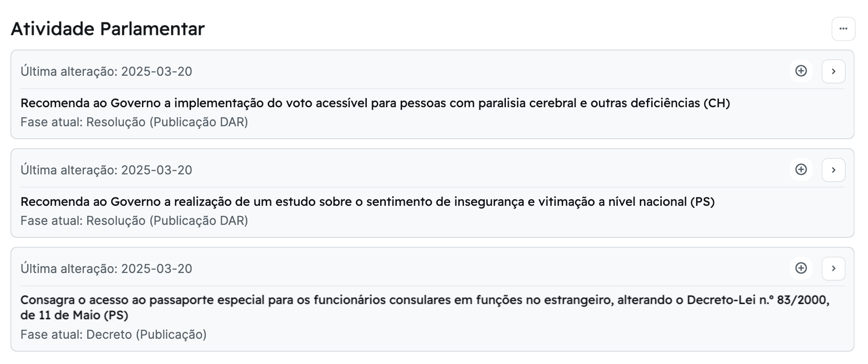868x364 pixels.
Task: Click the (CH) party tag in the first title
Action: 717,103
